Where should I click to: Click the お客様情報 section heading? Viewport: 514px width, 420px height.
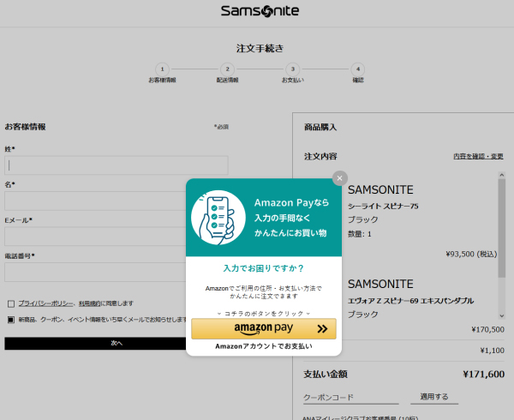(25, 127)
